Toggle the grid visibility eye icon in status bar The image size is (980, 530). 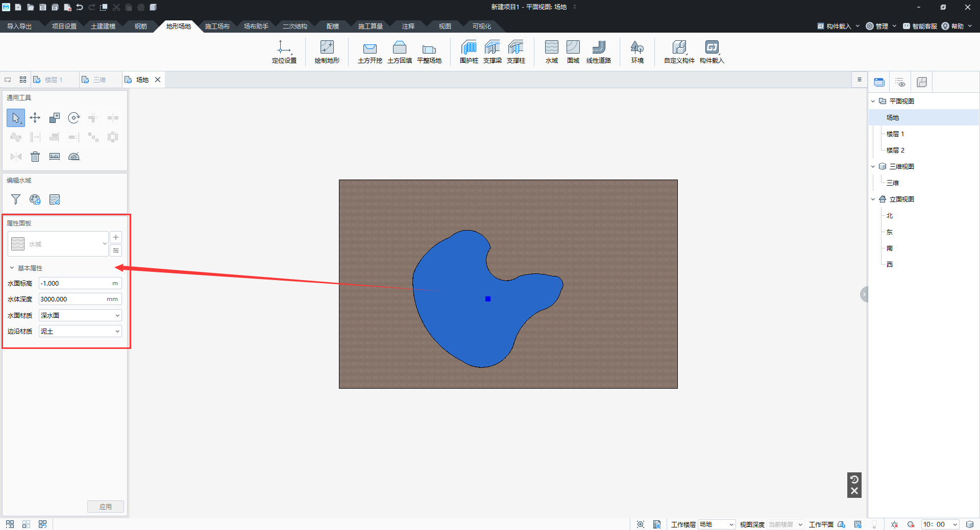[857, 524]
